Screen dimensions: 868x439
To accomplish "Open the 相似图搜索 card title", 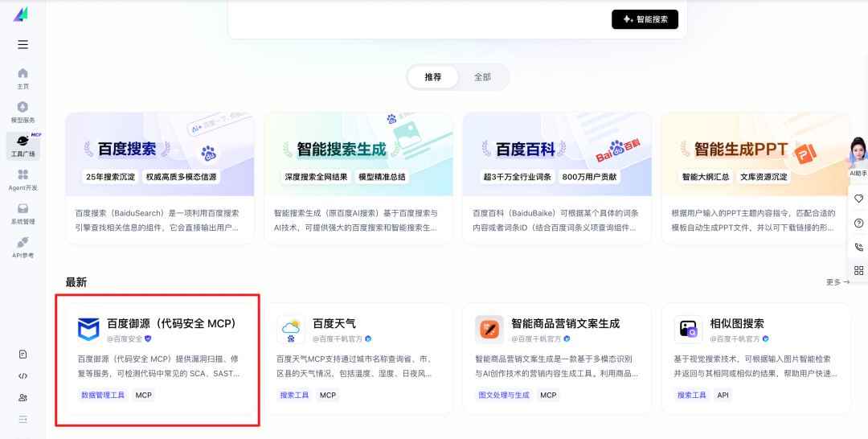I will 737,323.
